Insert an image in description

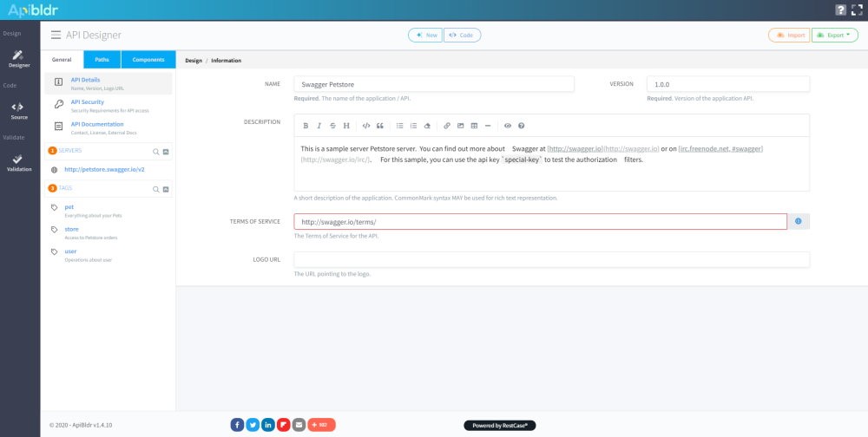pos(461,126)
